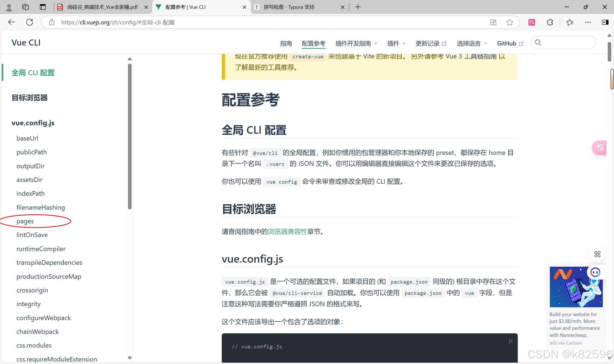Open the favorites star-list icon

(570, 22)
